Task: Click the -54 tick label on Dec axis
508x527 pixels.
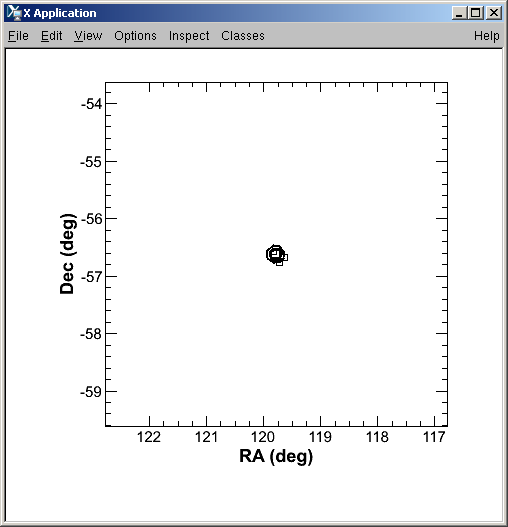Action: point(91,104)
